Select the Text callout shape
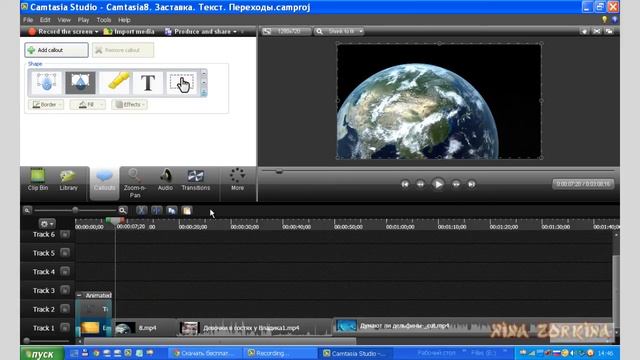This screenshot has width=640, height=360. [x=148, y=83]
